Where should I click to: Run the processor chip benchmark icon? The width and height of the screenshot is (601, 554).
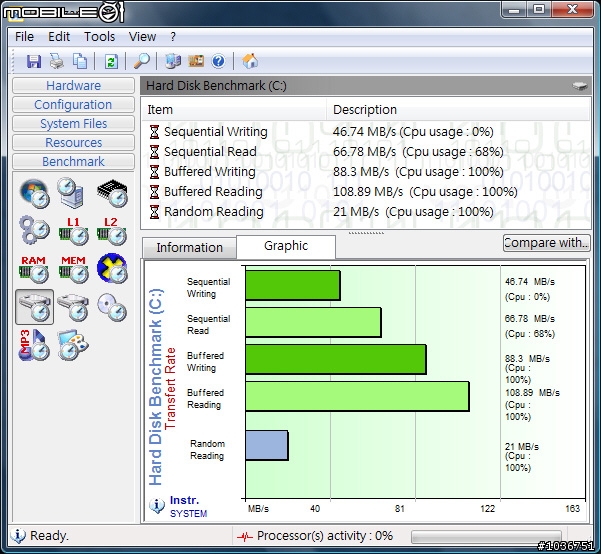coord(112,193)
